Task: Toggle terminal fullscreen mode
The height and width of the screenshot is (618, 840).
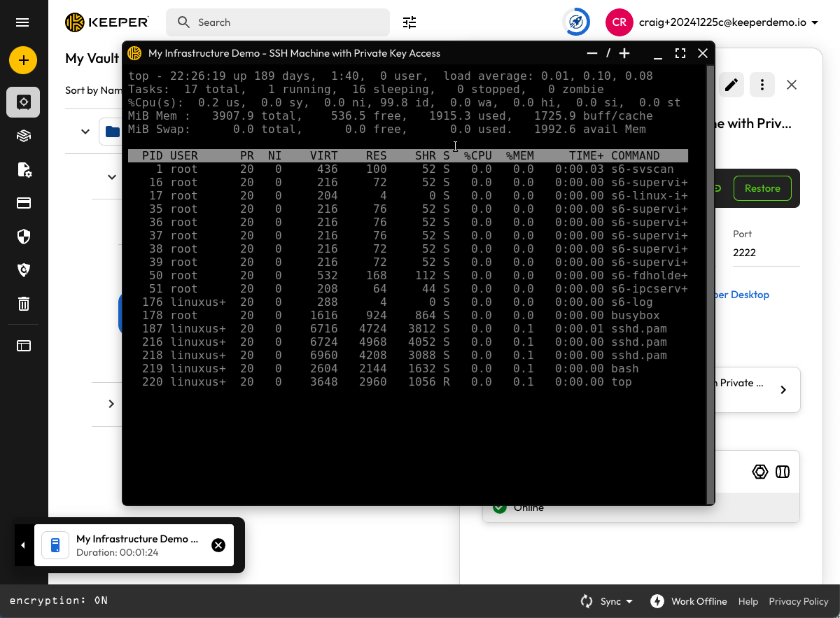Action: (680, 53)
